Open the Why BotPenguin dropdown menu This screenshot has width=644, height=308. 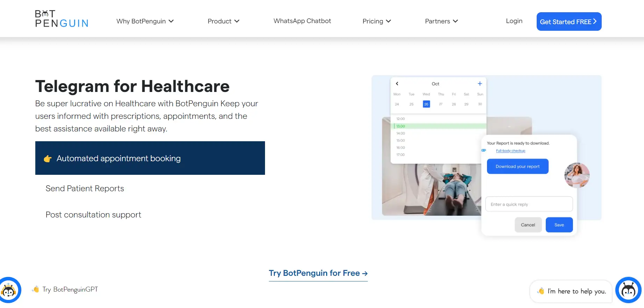point(145,21)
